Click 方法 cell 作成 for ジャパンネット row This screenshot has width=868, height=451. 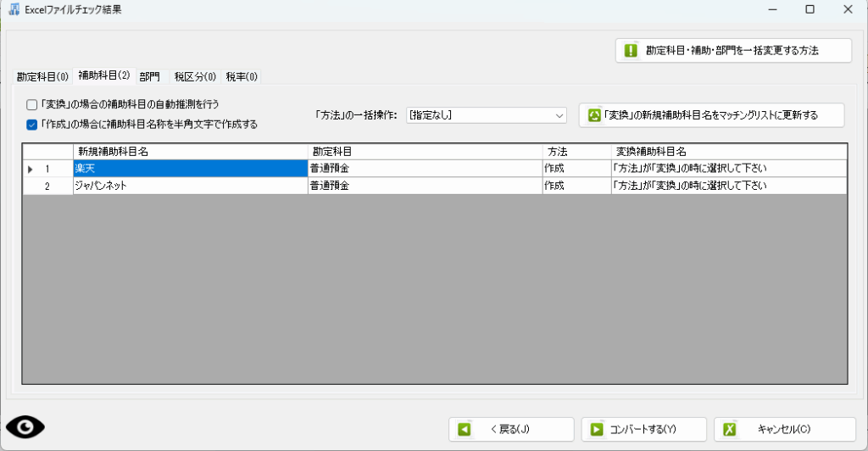click(576, 186)
